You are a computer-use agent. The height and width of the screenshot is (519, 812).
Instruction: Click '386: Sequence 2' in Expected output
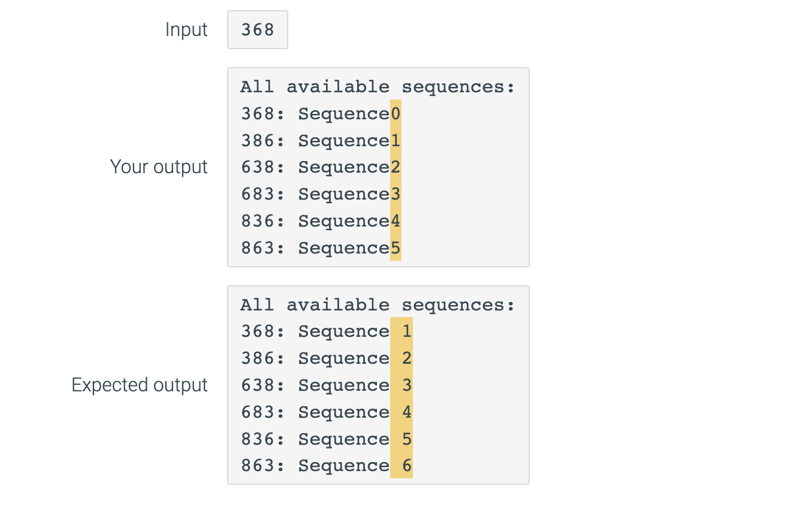click(x=327, y=358)
